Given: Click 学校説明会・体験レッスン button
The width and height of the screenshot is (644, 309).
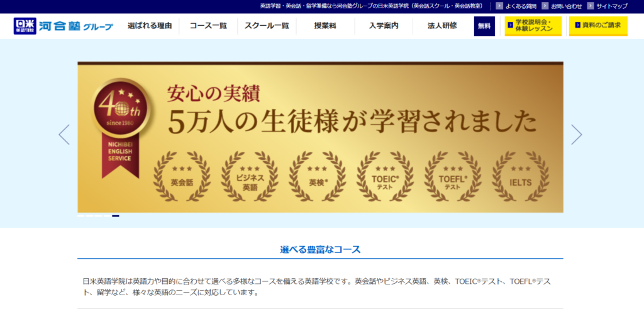Looking at the screenshot, I should coord(533,26).
